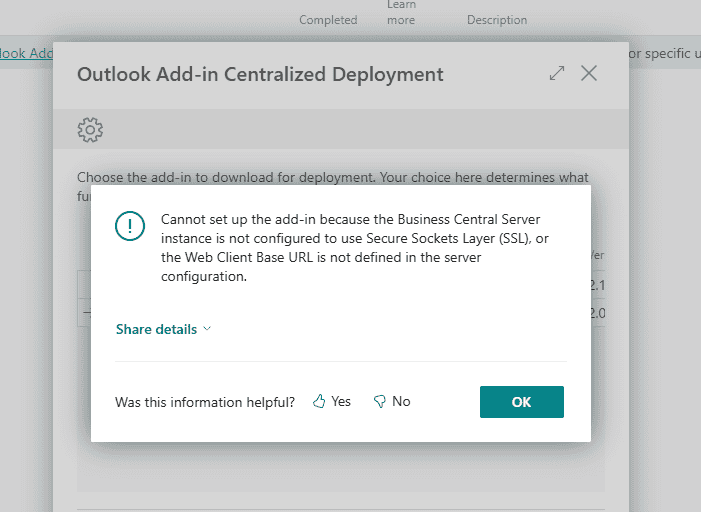Click the thumbs-up Yes feedback icon
This screenshot has width=701, height=512.
pos(319,401)
